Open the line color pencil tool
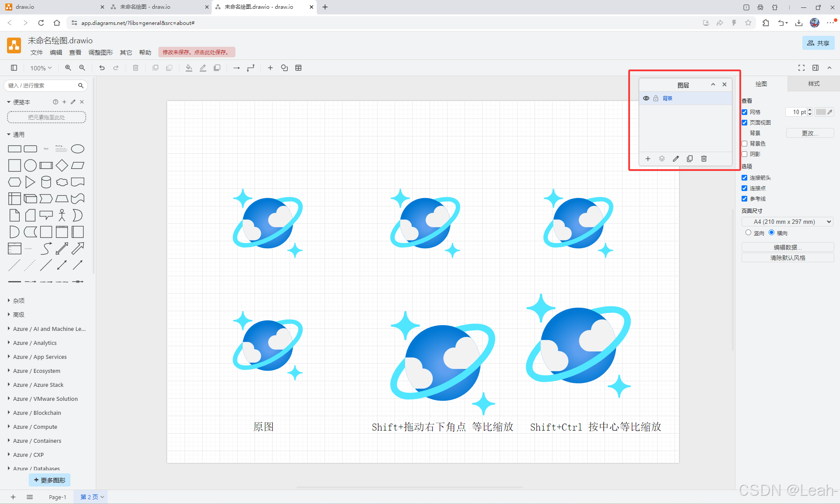 (x=203, y=68)
